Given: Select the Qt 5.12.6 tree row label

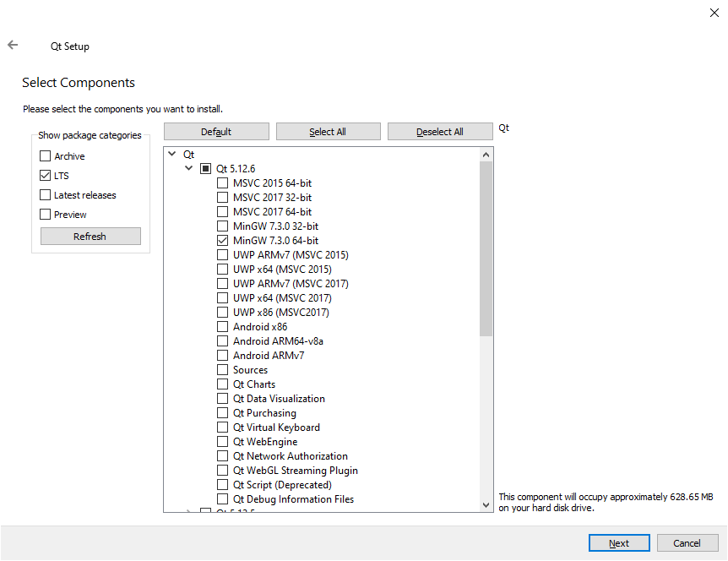Looking at the screenshot, I should click(236, 169).
